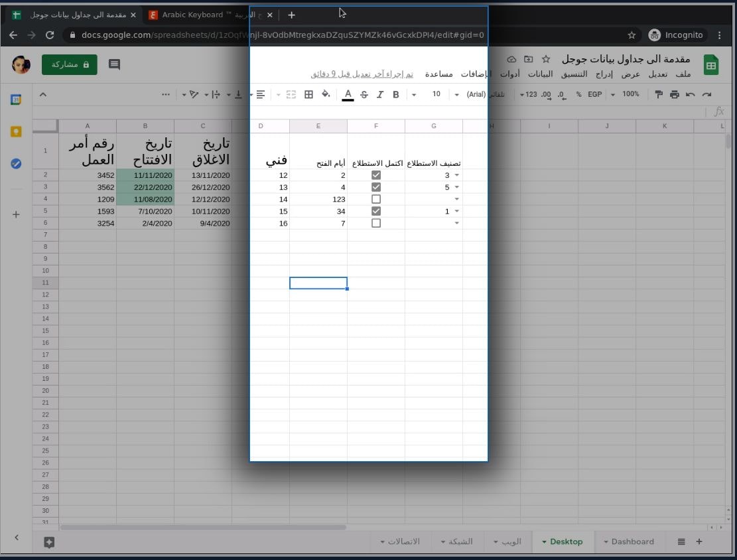Open the borders tool
Viewport: 737px width, 560px height.
tap(309, 94)
